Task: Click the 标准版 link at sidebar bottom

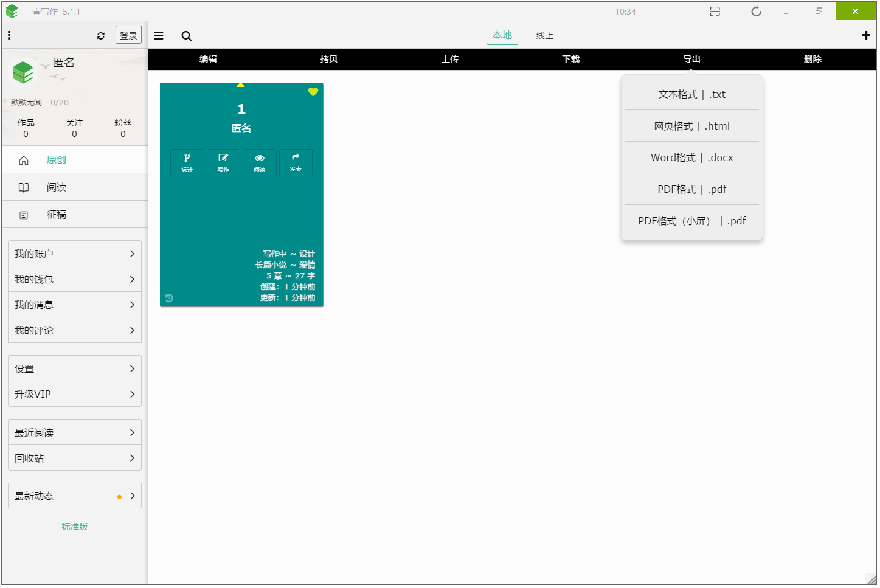Action: 75,527
